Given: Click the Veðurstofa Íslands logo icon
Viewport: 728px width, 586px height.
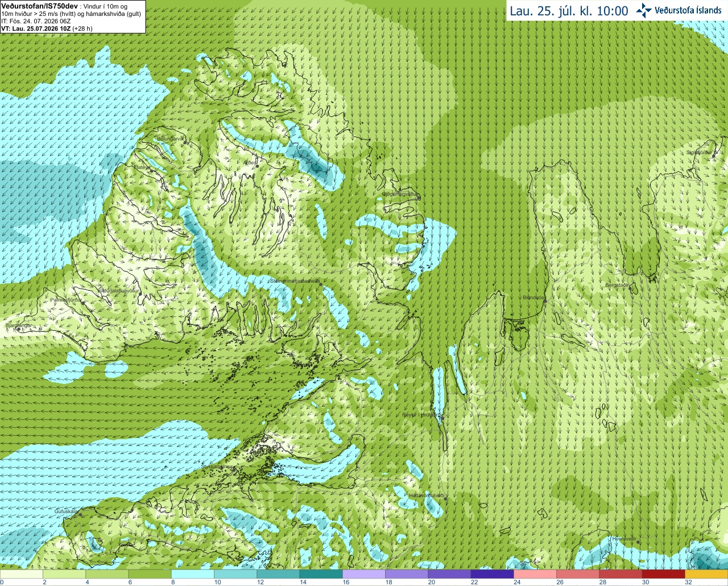Looking at the screenshot, I should click(644, 10).
